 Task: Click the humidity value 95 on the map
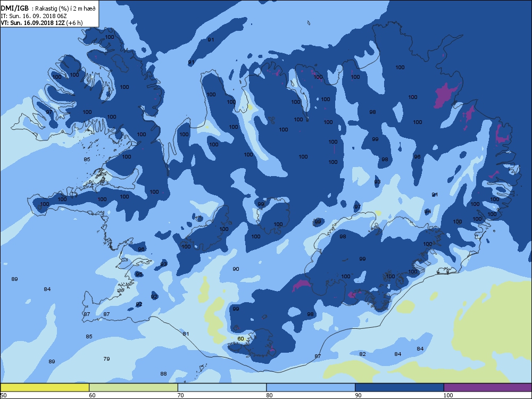pyautogui.click(x=139, y=274)
